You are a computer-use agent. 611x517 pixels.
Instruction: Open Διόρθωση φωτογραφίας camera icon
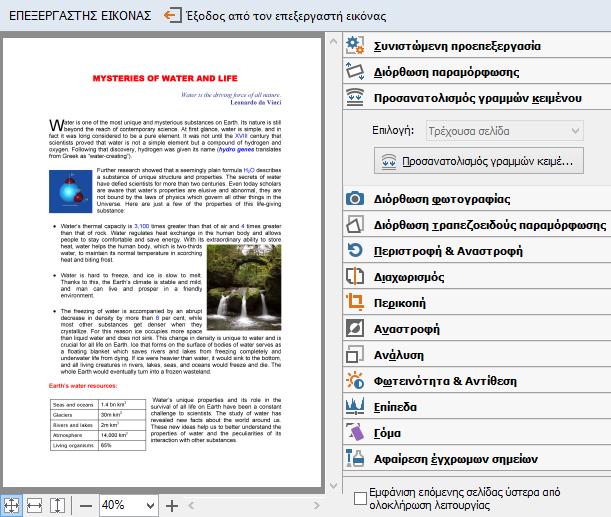(355, 199)
